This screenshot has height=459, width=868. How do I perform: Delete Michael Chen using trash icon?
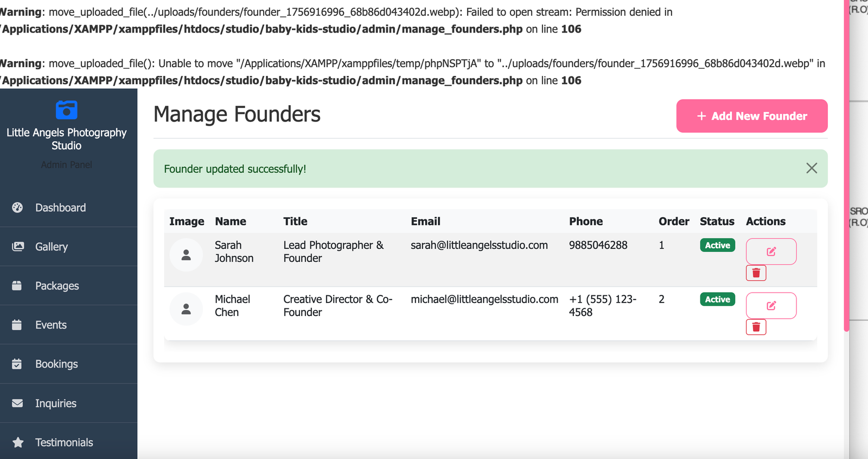tap(756, 327)
